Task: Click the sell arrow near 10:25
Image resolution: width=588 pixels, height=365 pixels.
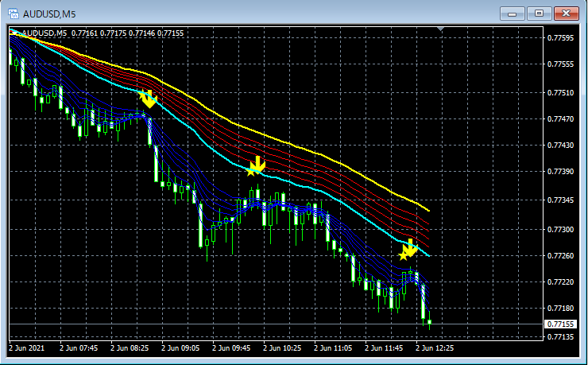Action: (x=257, y=165)
